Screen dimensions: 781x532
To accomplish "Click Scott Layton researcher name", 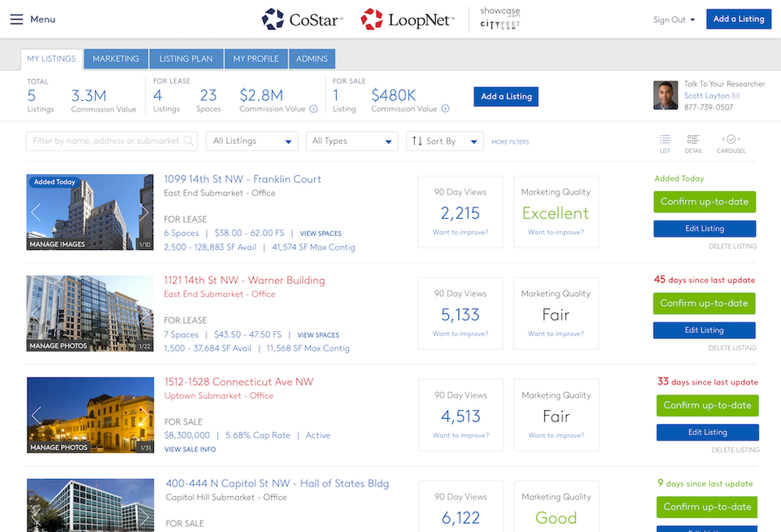I will 706,96.
